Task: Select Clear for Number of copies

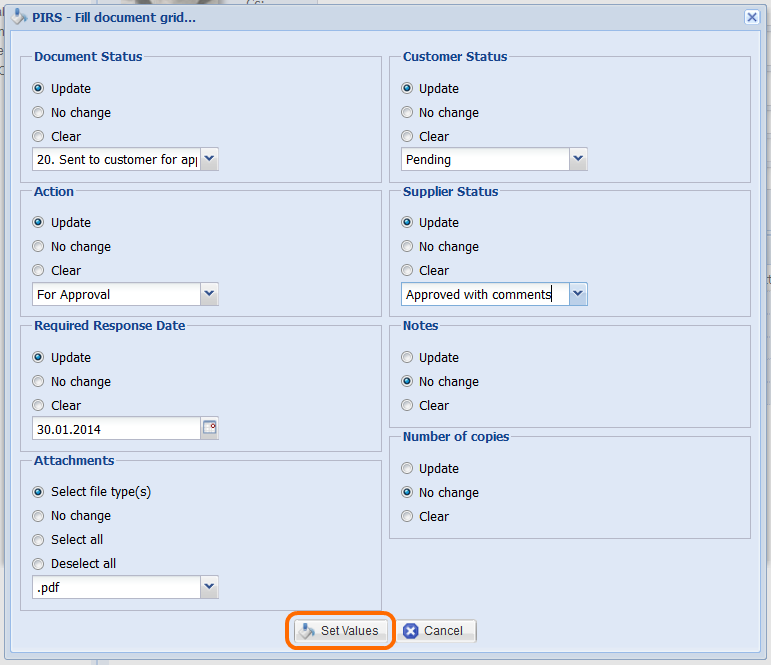Action: point(407,517)
